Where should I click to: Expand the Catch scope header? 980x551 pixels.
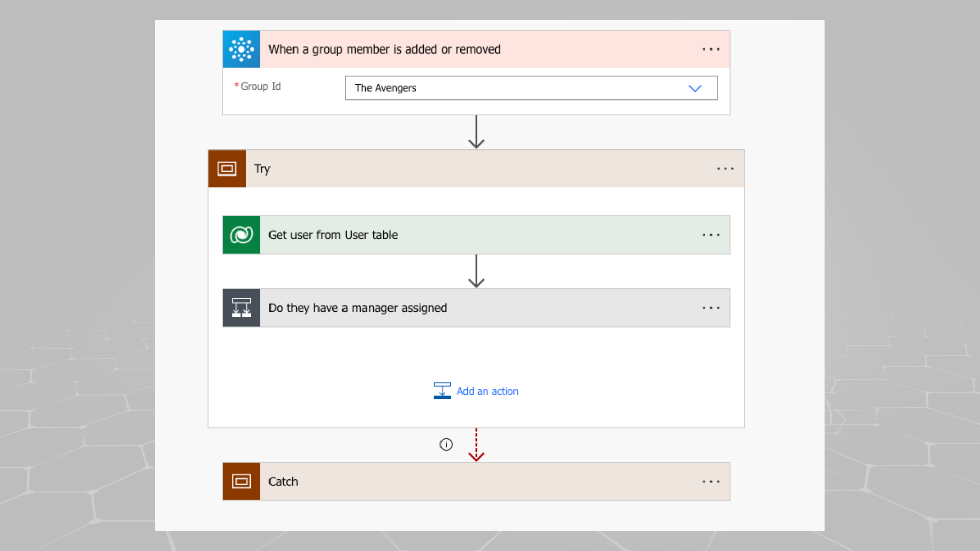click(x=476, y=481)
